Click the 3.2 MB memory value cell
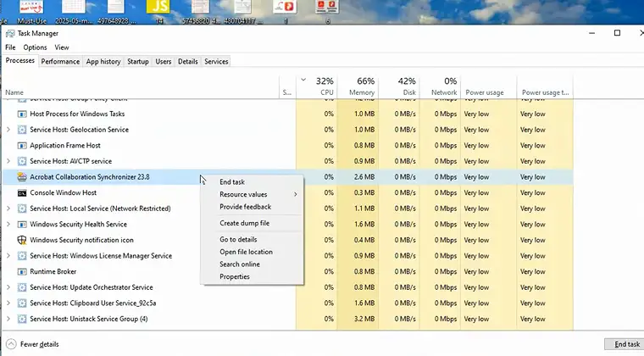The image size is (644, 356). 358,319
